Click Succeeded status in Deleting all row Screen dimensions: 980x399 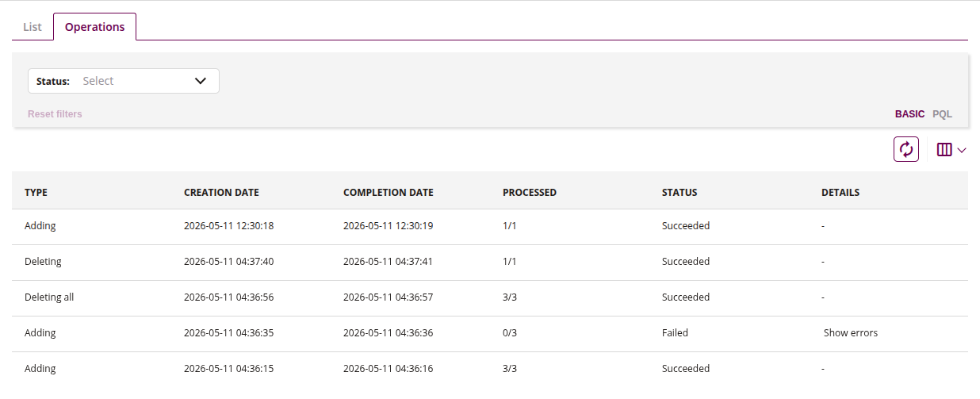coord(686,297)
